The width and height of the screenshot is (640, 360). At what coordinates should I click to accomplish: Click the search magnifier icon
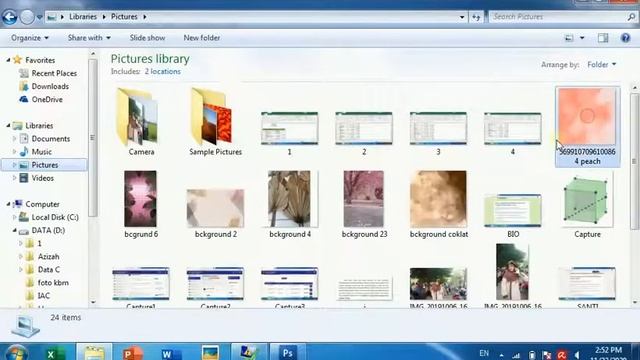[x=631, y=17]
